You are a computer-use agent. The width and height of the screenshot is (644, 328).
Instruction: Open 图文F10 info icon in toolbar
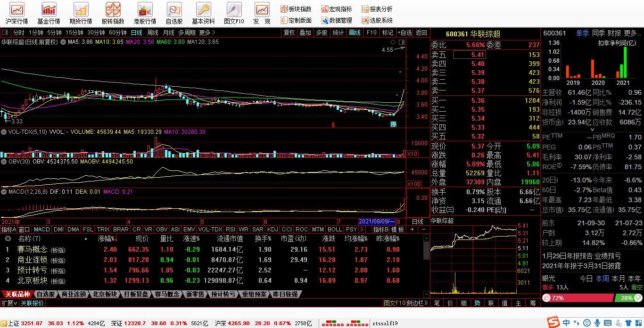click(234, 13)
